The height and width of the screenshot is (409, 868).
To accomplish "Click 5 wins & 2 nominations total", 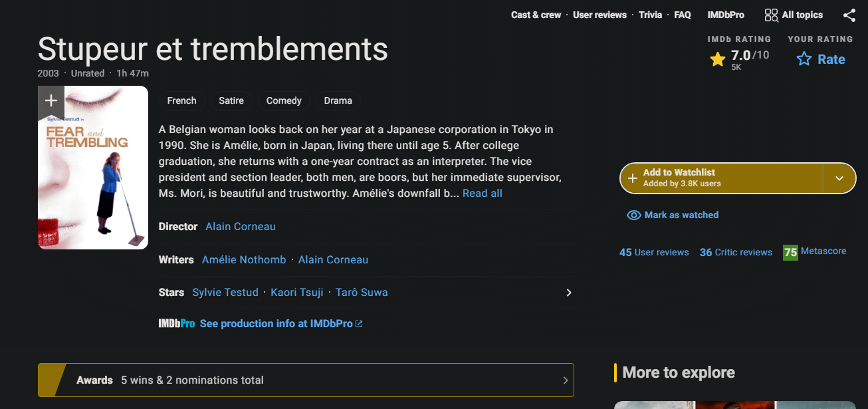I will [x=192, y=380].
